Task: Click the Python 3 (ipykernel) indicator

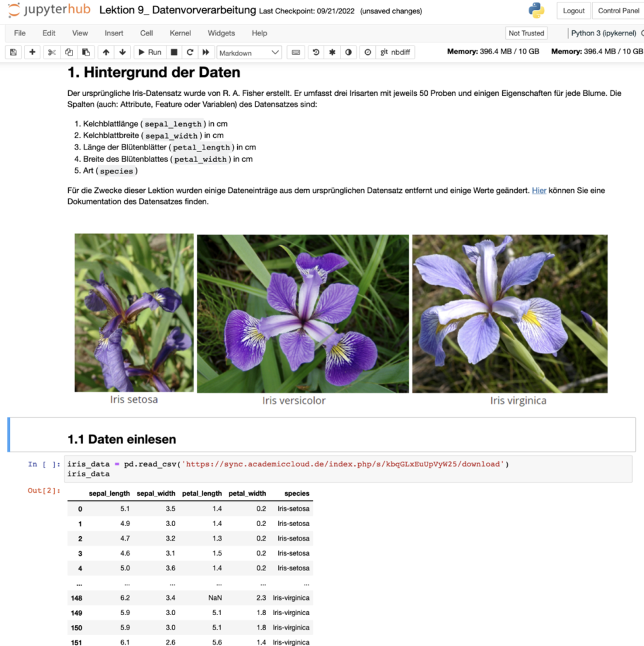Action: (603, 33)
